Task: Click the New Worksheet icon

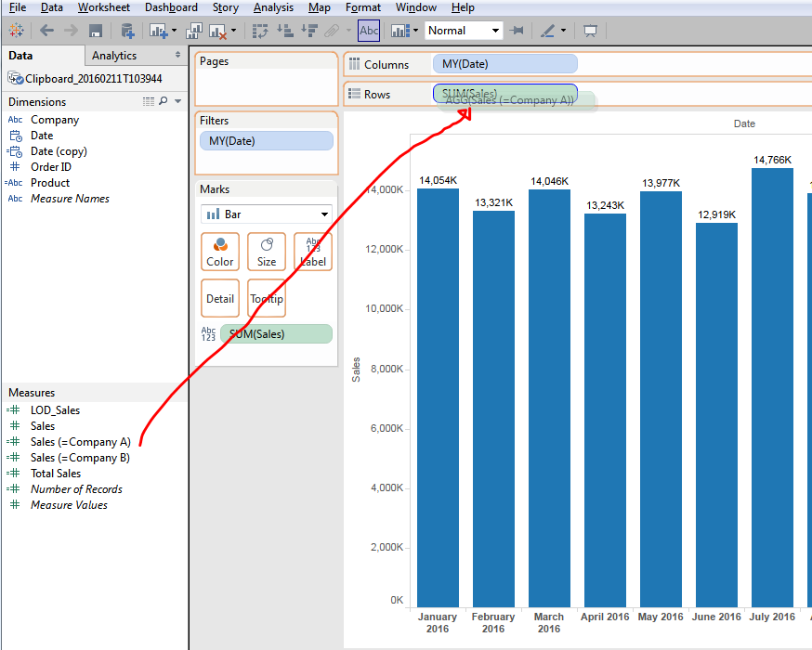Action: [159, 31]
